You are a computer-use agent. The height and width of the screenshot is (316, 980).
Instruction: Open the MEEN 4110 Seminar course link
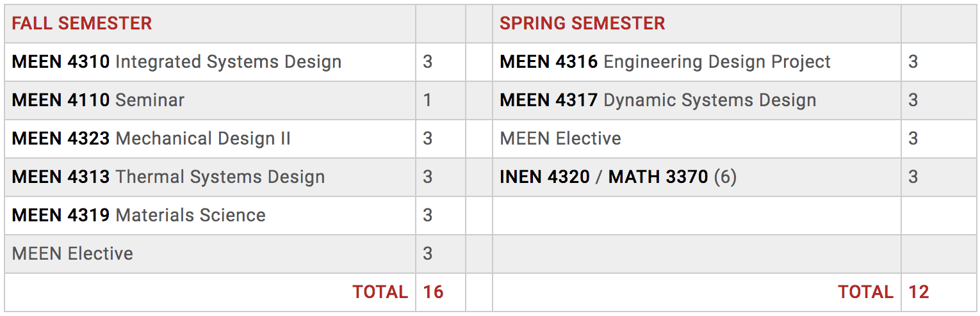pos(61,100)
